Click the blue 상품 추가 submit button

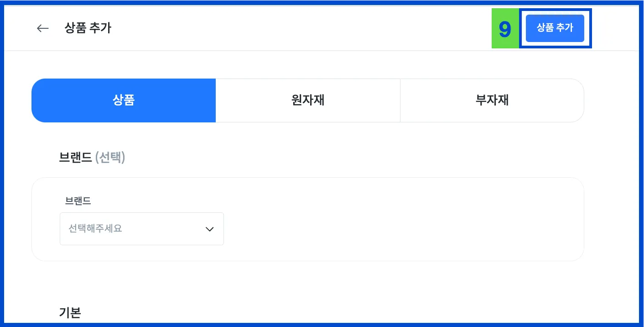[555, 28]
